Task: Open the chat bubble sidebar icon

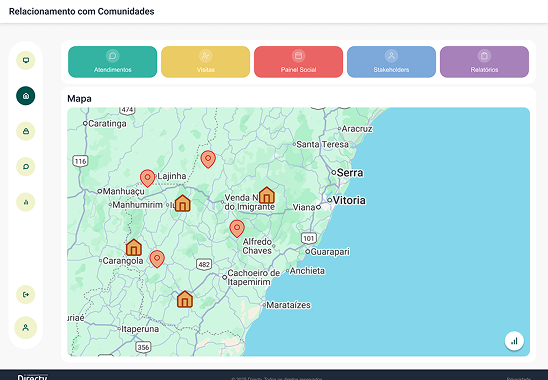Action: [26, 166]
